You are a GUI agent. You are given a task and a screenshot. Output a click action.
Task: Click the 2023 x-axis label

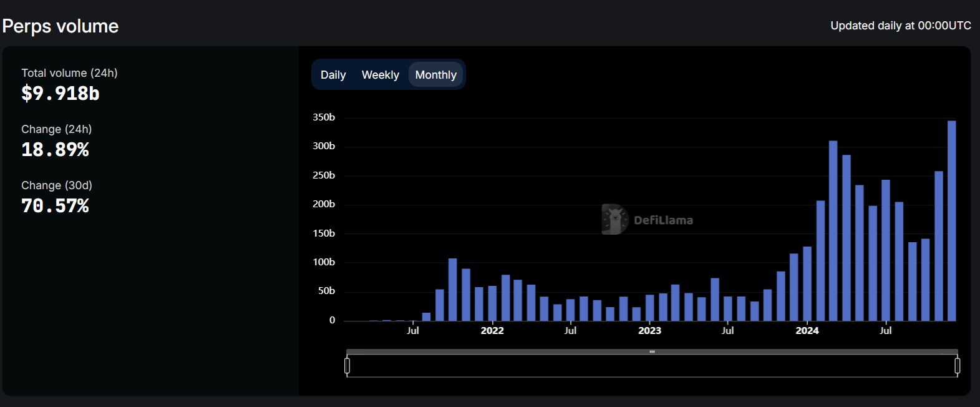649,331
